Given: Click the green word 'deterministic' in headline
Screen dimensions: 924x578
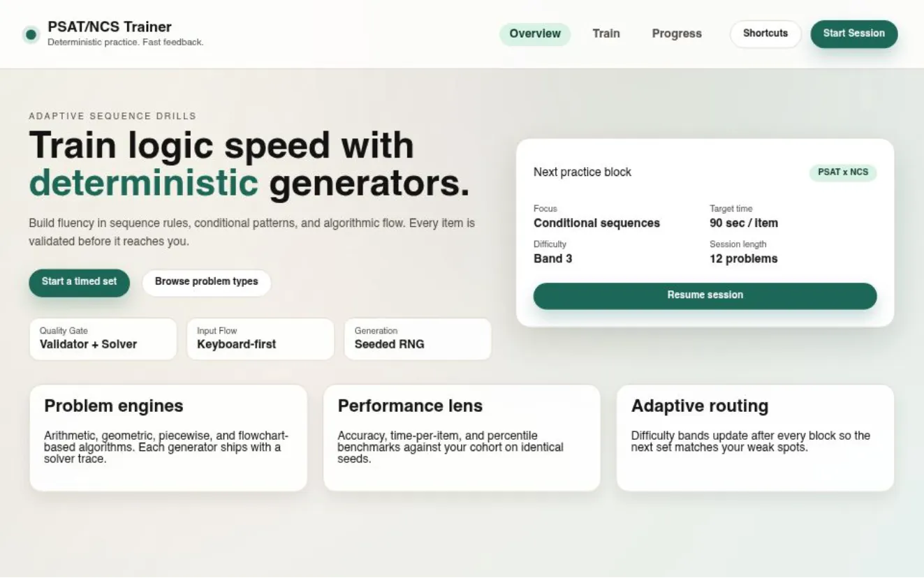Looking at the screenshot, I should click(144, 183).
